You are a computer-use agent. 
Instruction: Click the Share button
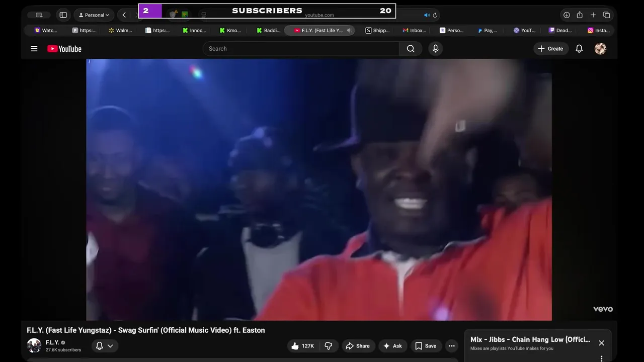tap(358, 346)
